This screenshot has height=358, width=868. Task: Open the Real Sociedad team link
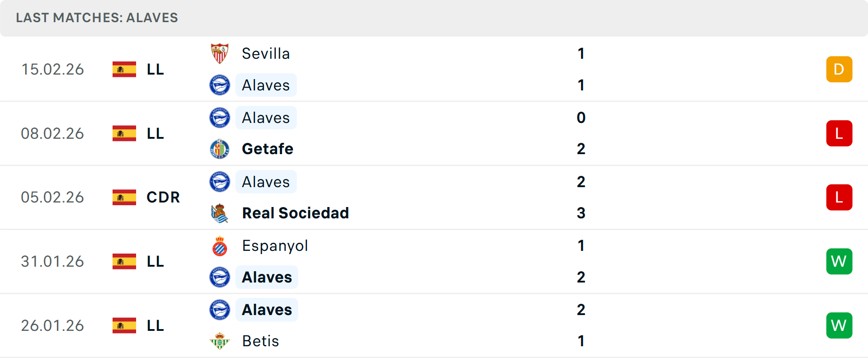click(x=296, y=212)
